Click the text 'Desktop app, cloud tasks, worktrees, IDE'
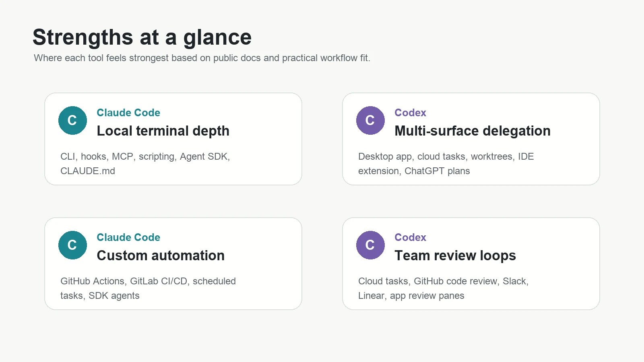This screenshot has width=644, height=362. [446, 156]
